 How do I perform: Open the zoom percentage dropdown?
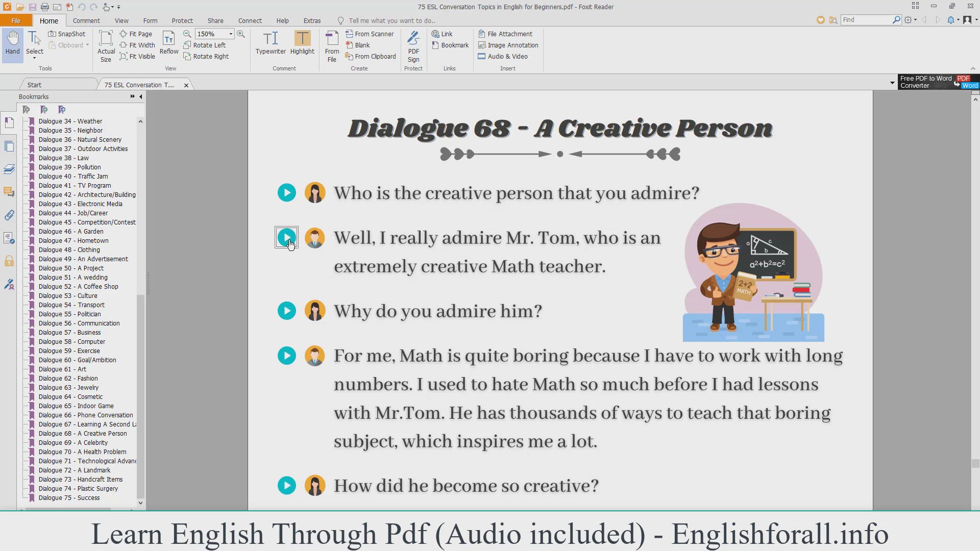pyautogui.click(x=231, y=34)
